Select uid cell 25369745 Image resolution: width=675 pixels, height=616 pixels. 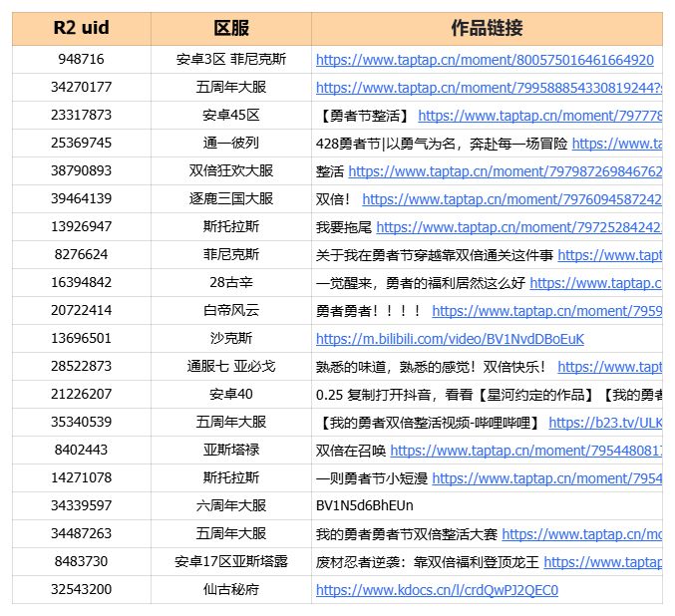pyautogui.click(x=82, y=144)
